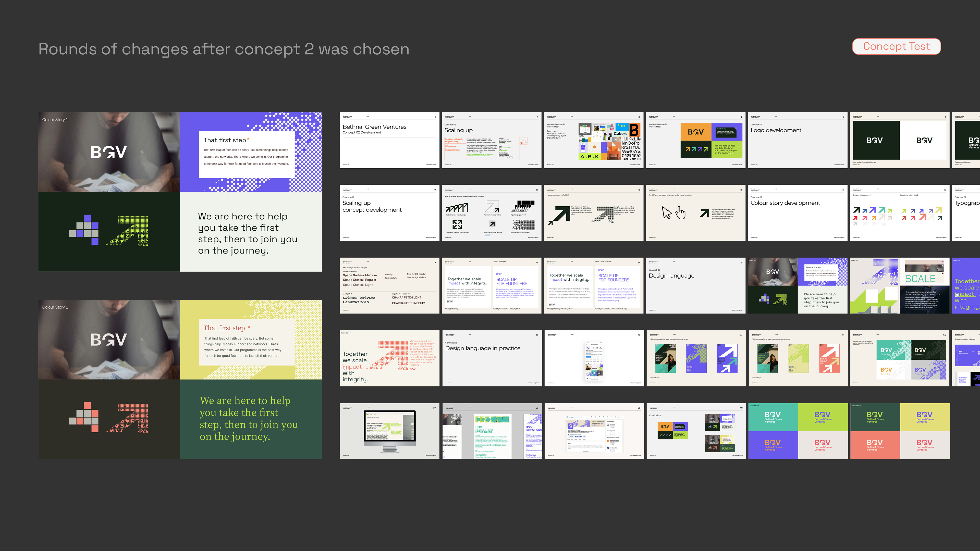The image size is (980, 551).
Task: Open the Colour Story 1 large preview
Action: pyautogui.click(x=180, y=192)
